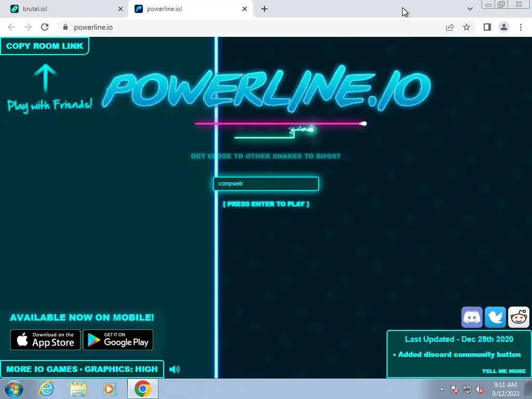Screen dimensions: 532x399
Task: Click the Tell Me More link
Action: point(504,371)
